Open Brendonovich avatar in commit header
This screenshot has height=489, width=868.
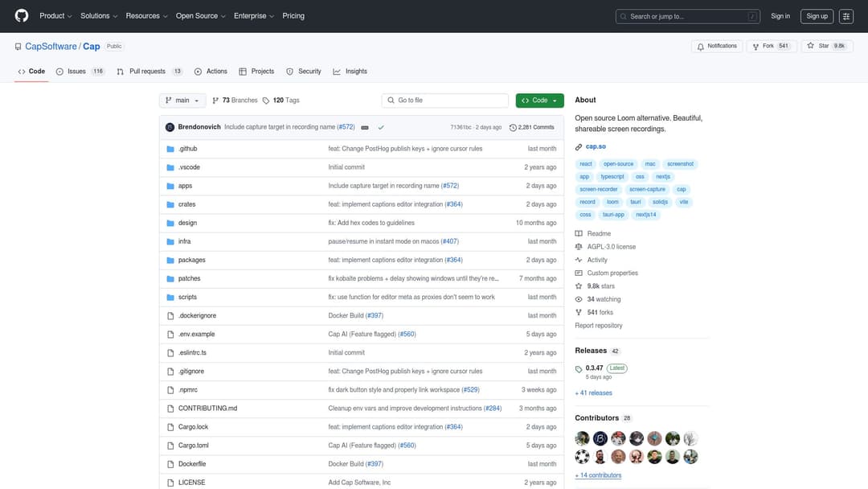(170, 127)
